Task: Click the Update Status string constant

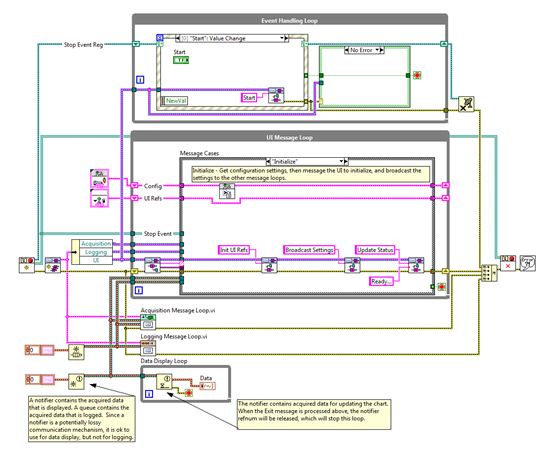Action: (375, 250)
